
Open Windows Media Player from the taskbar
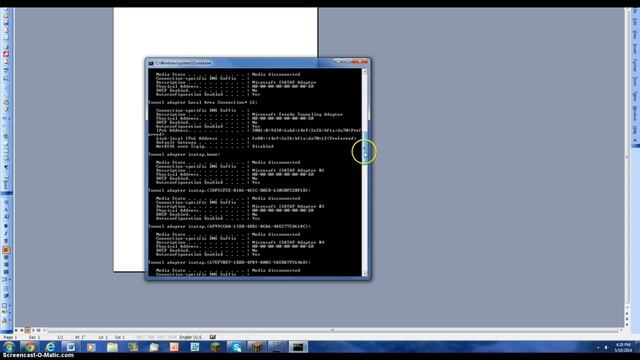(91, 347)
